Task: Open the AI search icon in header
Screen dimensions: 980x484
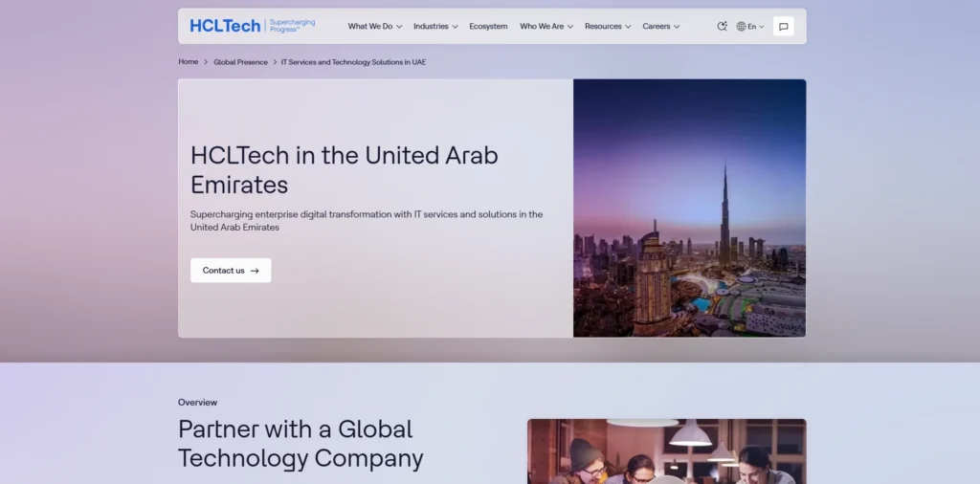Action: [x=722, y=26]
